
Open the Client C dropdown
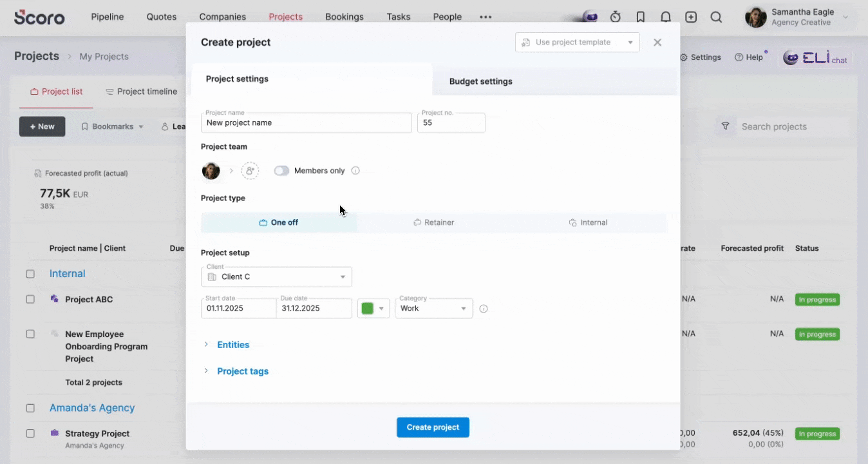[277, 277]
